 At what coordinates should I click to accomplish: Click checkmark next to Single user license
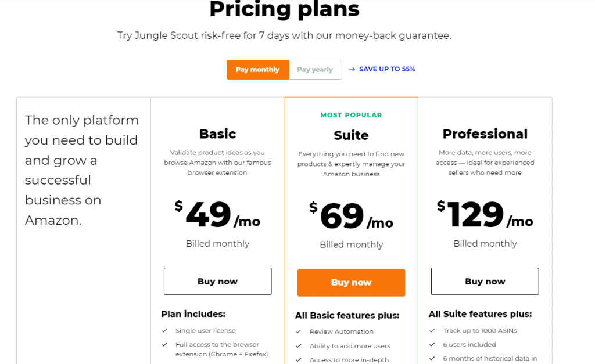tap(165, 331)
